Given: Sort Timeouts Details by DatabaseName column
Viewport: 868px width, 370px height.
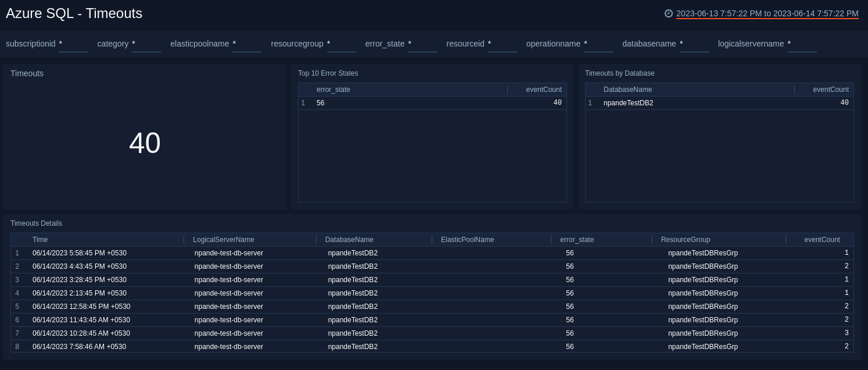Looking at the screenshot, I should pos(349,240).
